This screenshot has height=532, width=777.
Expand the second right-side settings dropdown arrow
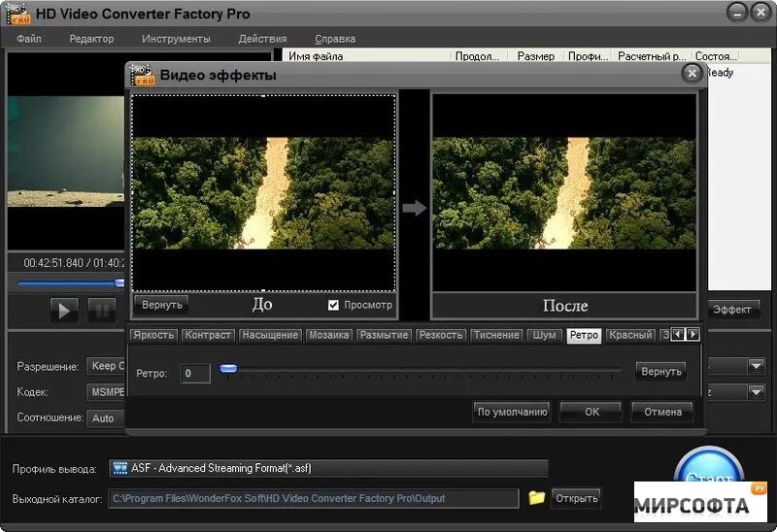coord(757,392)
